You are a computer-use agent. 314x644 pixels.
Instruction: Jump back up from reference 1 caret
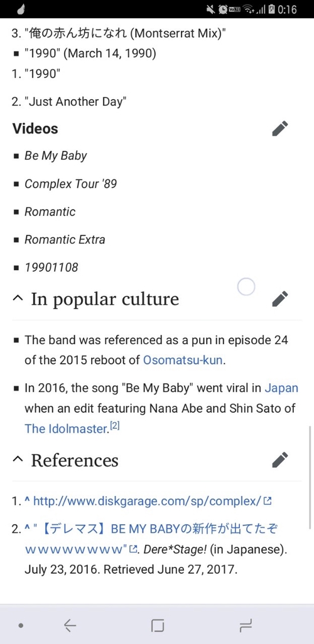click(x=27, y=500)
